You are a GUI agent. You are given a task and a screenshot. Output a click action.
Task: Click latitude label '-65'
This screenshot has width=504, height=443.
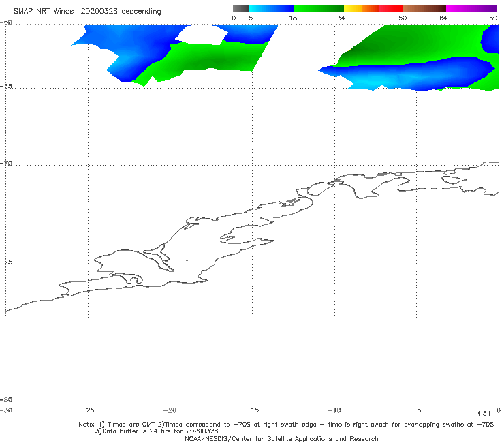pyautogui.click(x=6, y=87)
